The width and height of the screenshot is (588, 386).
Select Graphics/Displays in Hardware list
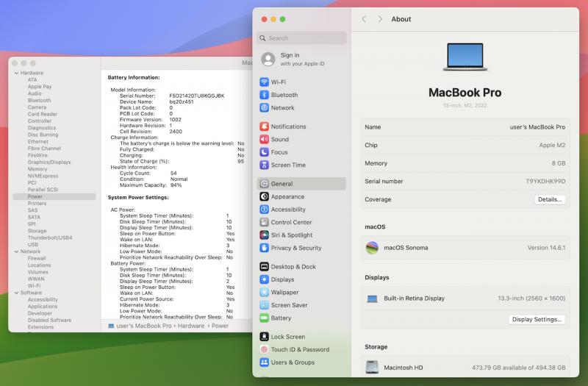[x=49, y=162]
